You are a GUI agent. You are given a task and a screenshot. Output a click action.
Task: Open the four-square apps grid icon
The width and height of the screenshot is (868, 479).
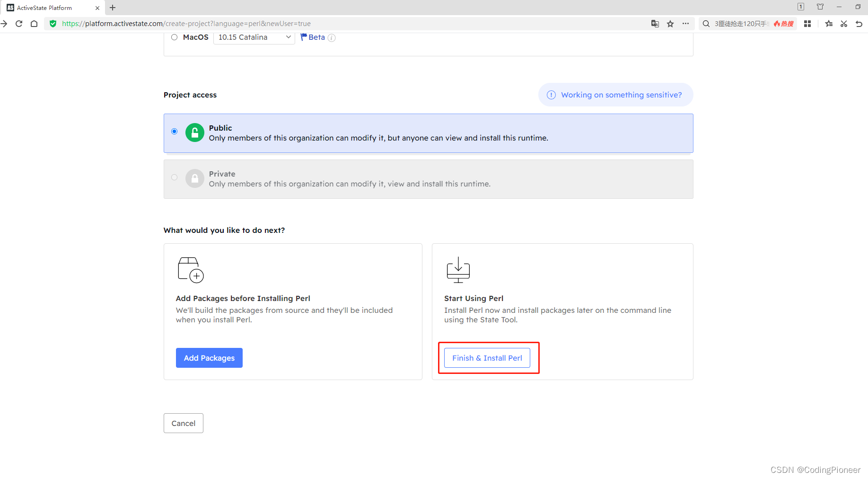click(x=807, y=24)
